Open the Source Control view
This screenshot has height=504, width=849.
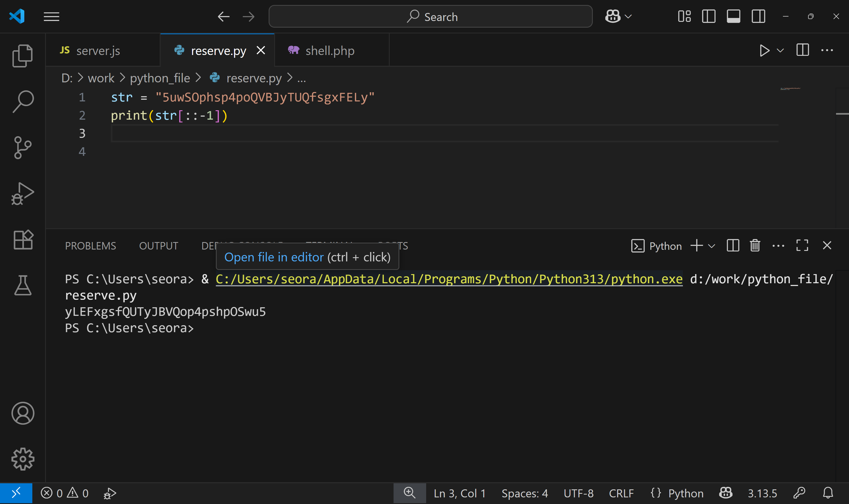22,147
